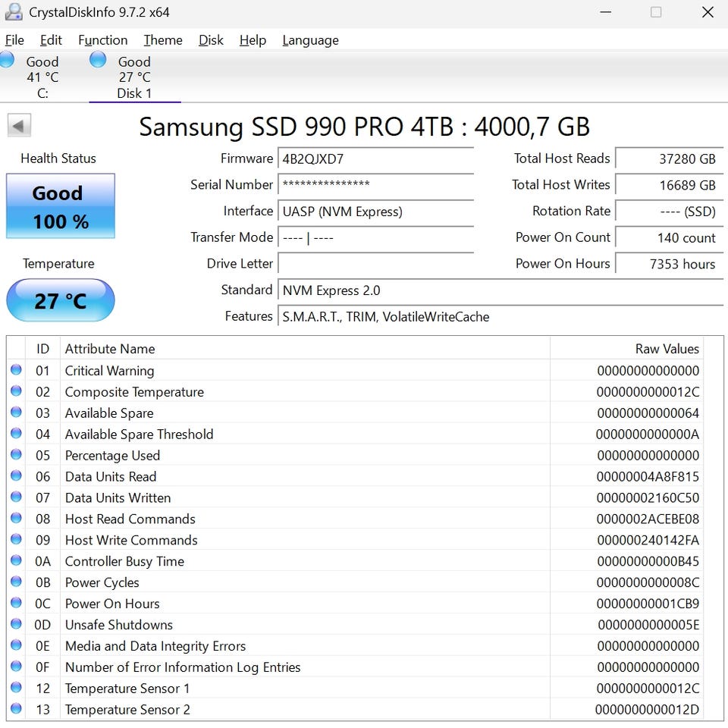Click the previous disk arrow button
This screenshot has width=728, height=728.
19,126
